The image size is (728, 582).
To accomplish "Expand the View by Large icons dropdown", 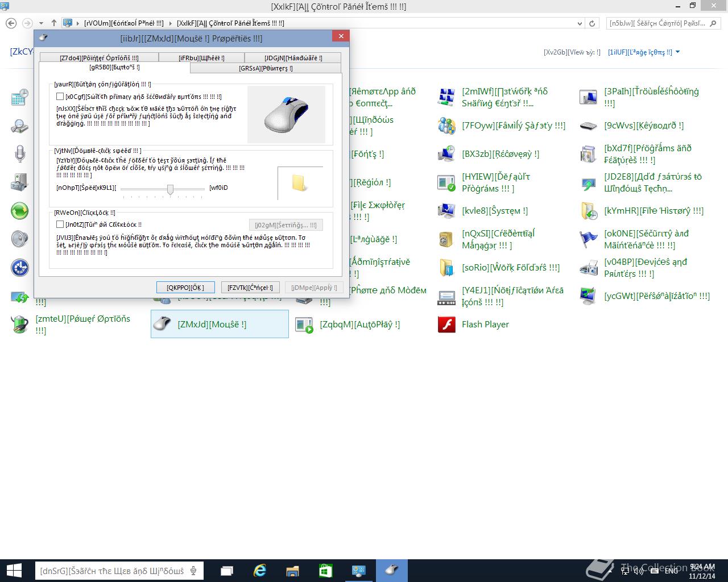I will coord(644,52).
